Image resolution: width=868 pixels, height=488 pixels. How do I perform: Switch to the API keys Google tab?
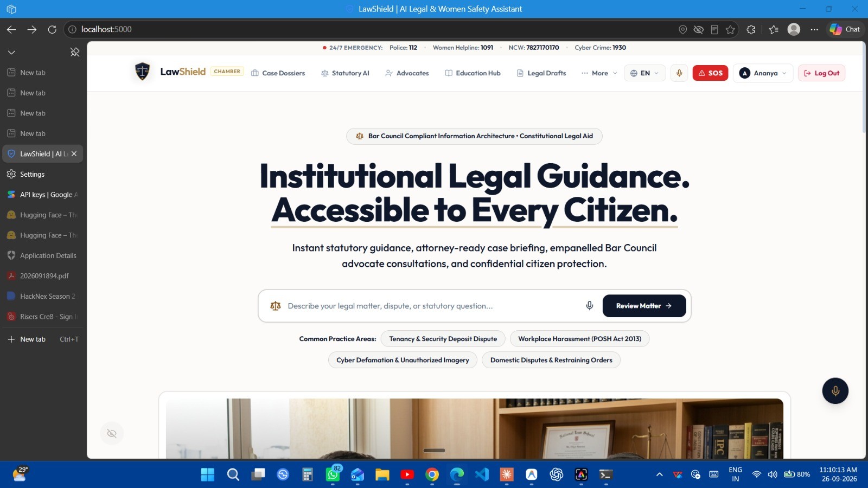point(43,195)
